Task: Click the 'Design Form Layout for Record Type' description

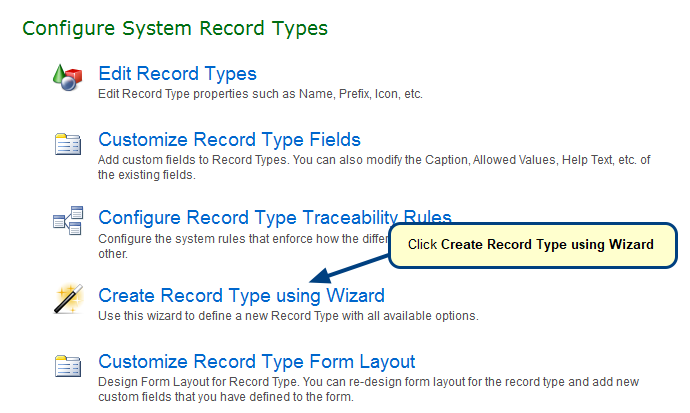Action: pos(368,389)
